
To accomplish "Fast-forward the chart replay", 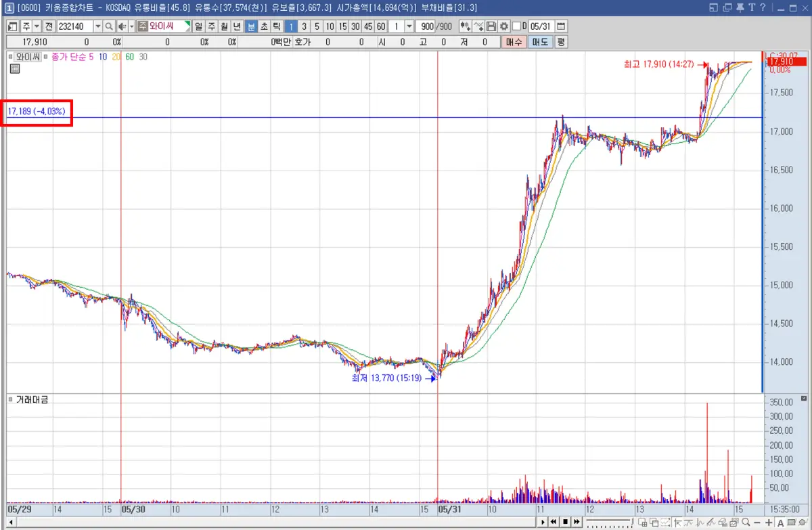I will (x=577, y=523).
